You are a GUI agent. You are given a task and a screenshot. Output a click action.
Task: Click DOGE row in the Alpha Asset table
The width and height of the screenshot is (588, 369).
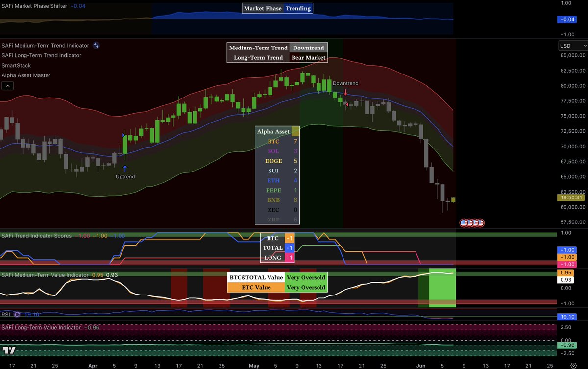click(278, 161)
